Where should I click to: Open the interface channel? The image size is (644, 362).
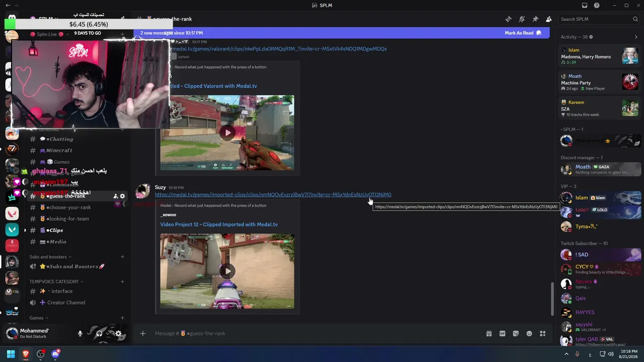77,291
